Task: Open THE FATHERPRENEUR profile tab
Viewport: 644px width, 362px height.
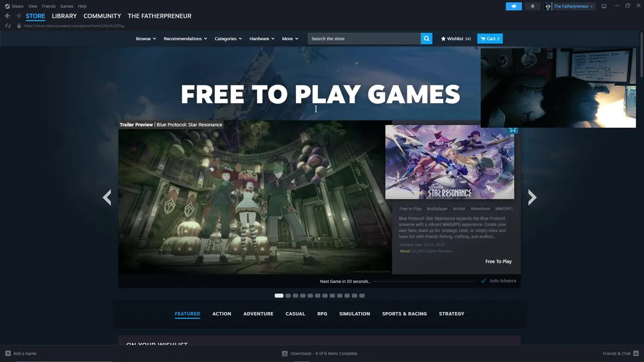Action: 159,16
